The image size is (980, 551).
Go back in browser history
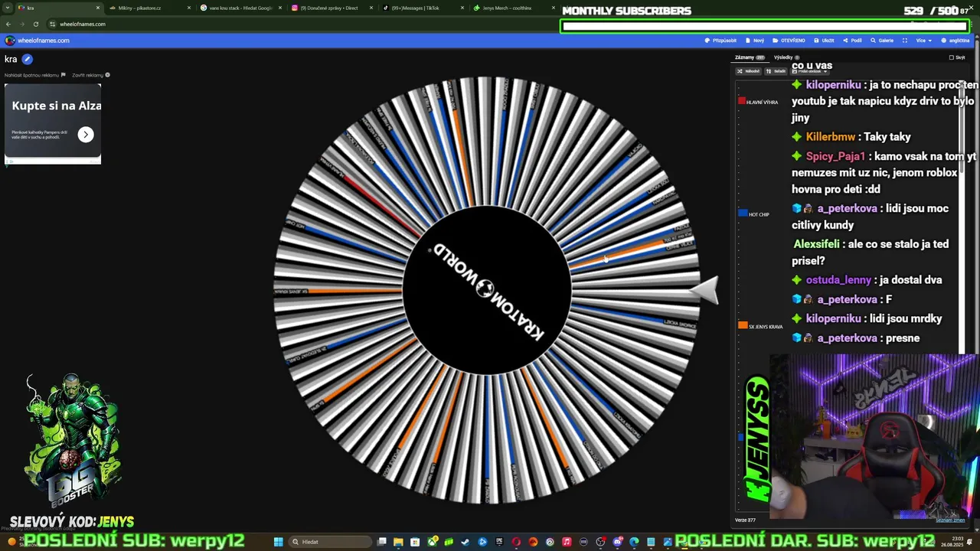tap(8, 24)
